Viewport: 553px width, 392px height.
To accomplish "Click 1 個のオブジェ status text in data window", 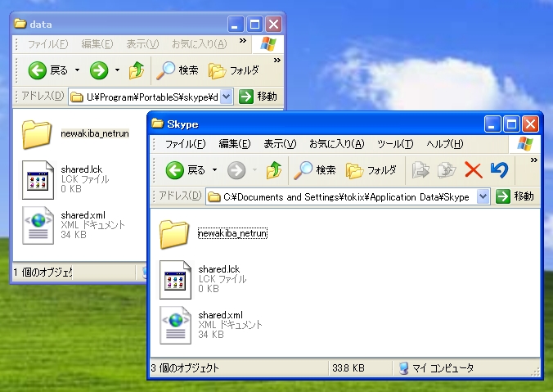I will tap(43, 272).
